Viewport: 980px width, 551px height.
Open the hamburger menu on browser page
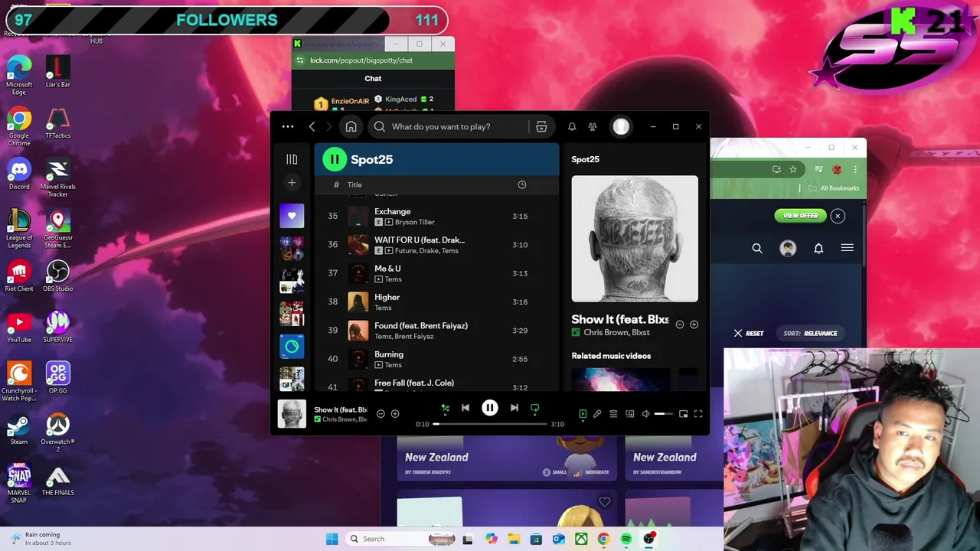point(847,248)
